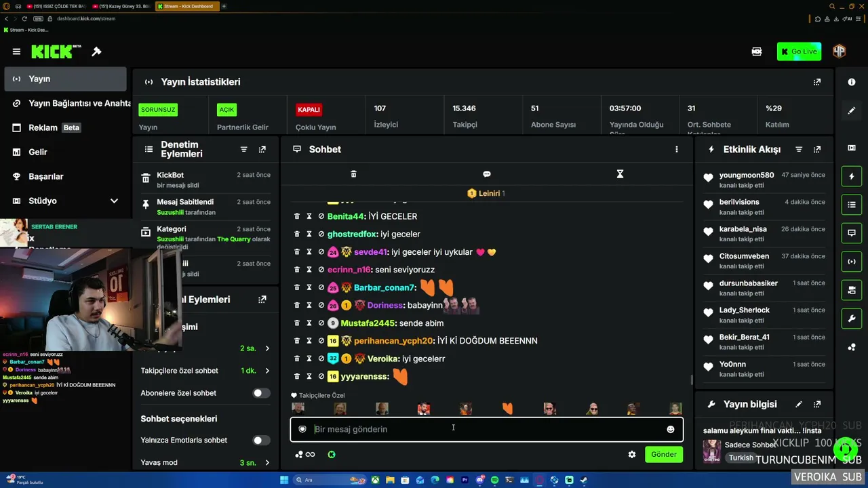This screenshot has width=868, height=488.
Task: Focus the Bir mesaj gönderin input
Action: [486, 429]
